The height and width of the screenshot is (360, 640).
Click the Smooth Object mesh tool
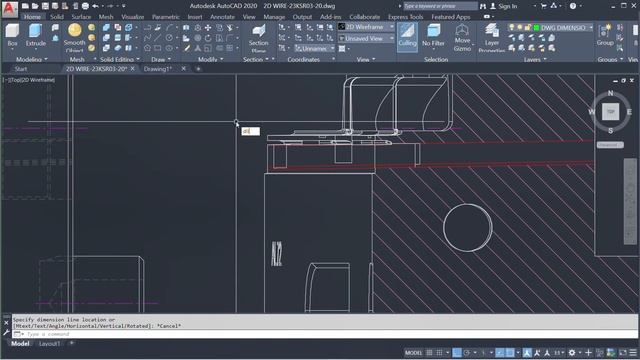(74, 38)
